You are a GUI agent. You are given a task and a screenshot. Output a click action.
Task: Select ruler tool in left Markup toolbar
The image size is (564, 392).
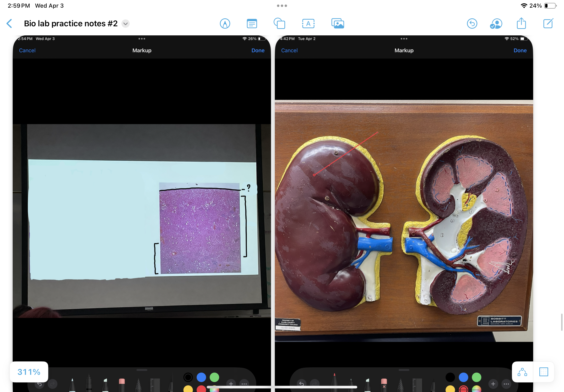click(x=155, y=385)
